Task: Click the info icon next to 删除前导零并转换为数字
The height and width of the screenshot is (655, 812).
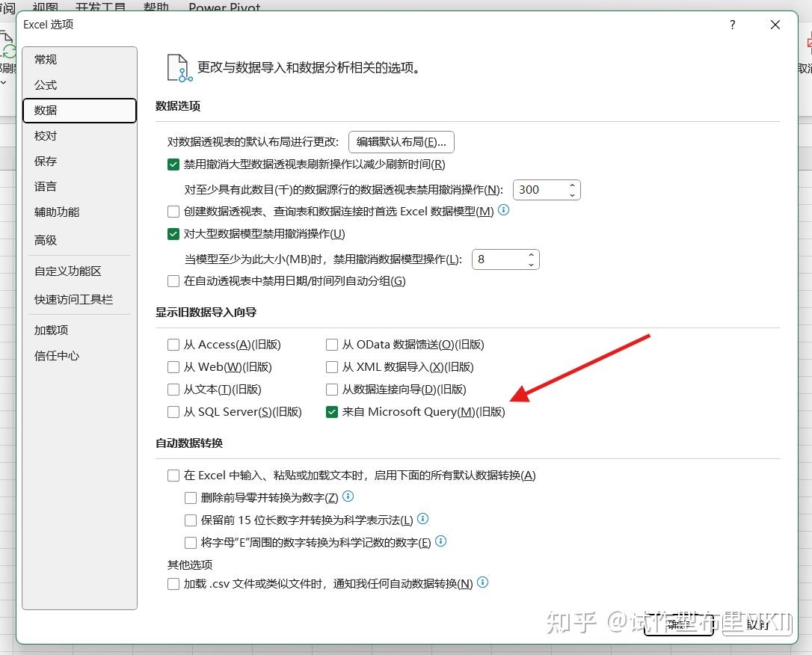Action: pyautogui.click(x=347, y=496)
